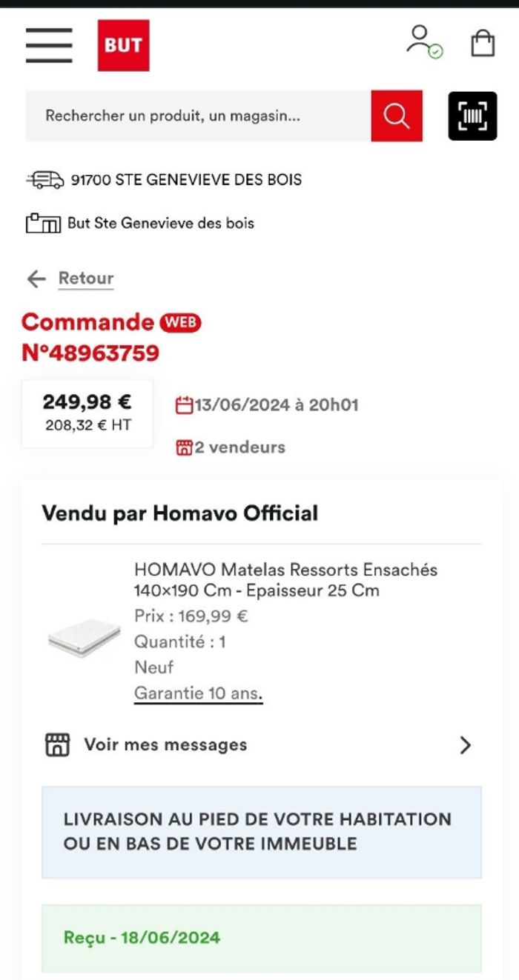
Task: Click the back arrow icon
Action: pyautogui.click(x=36, y=279)
